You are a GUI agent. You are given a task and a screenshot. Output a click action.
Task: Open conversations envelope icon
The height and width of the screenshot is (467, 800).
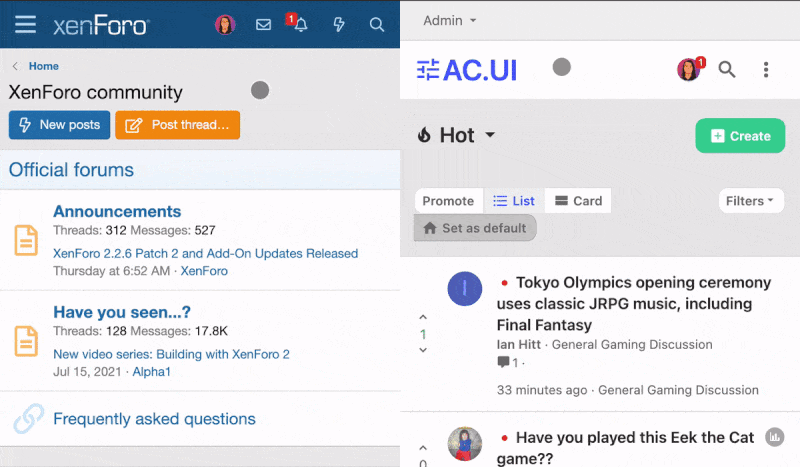pyautogui.click(x=263, y=24)
